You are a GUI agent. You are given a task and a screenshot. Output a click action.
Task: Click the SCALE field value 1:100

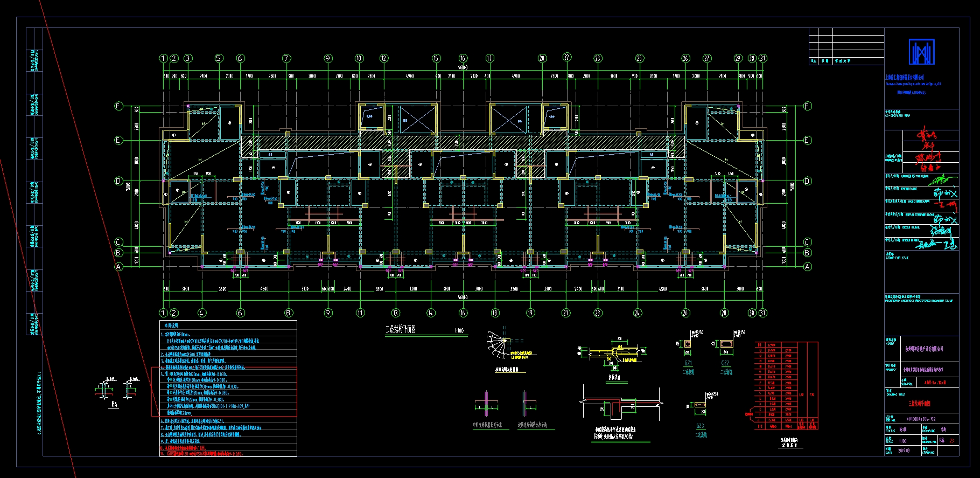pos(902,441)
